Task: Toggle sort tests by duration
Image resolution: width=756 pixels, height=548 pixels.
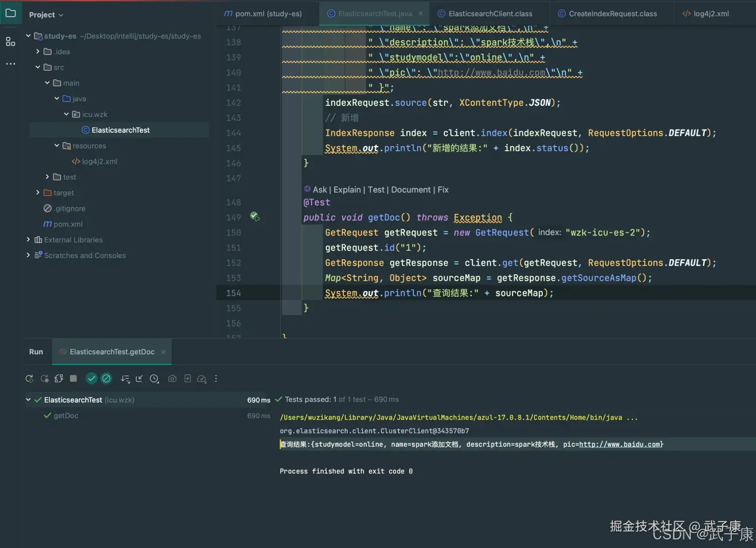Action: pos(125,379)
